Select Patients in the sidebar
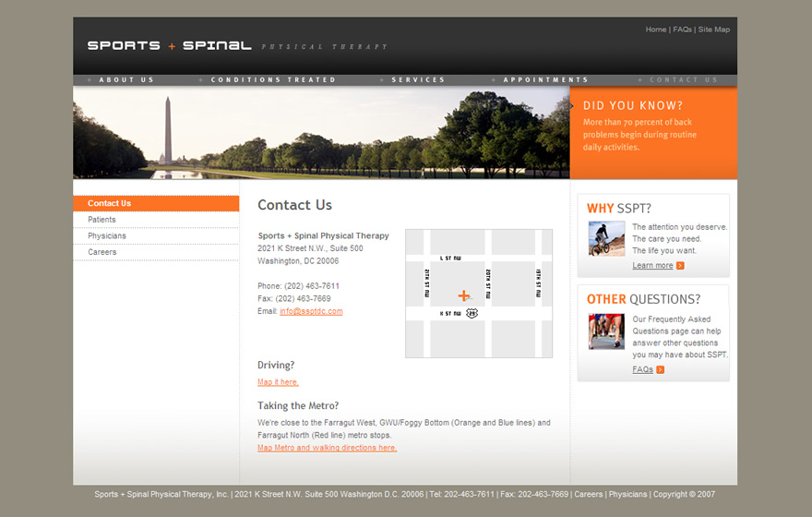The width and height of the screenshot is (812, 517). [156, 220]
